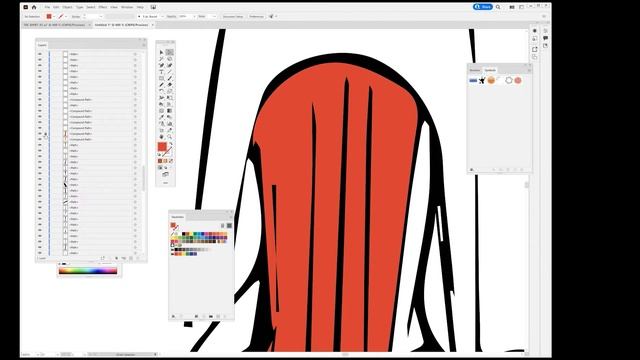Select the Rectangle tool
Screen dimensions: 640x360
162,78
